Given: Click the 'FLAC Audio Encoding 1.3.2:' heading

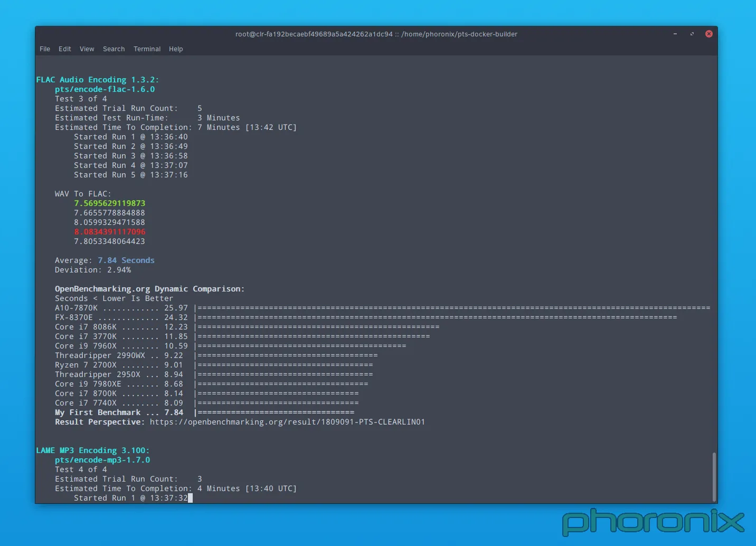Looking at the screenshot, I should pyautogui.click(x=98, y=80).
